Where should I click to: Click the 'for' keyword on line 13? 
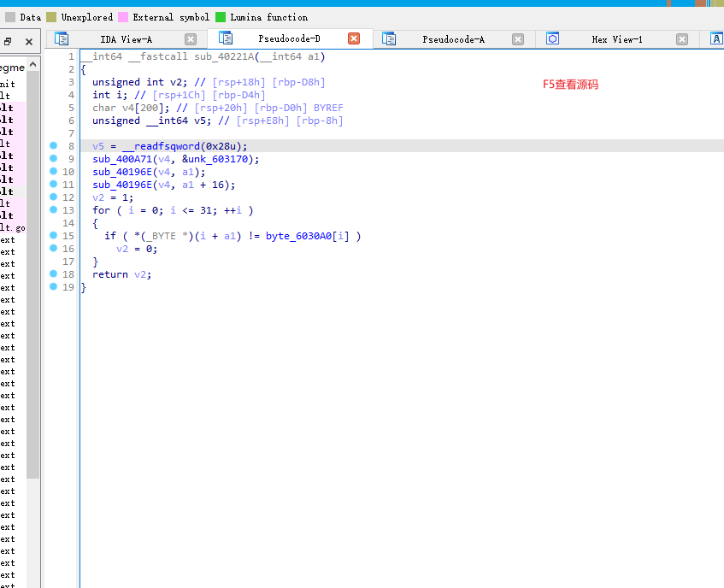[102, 210]
